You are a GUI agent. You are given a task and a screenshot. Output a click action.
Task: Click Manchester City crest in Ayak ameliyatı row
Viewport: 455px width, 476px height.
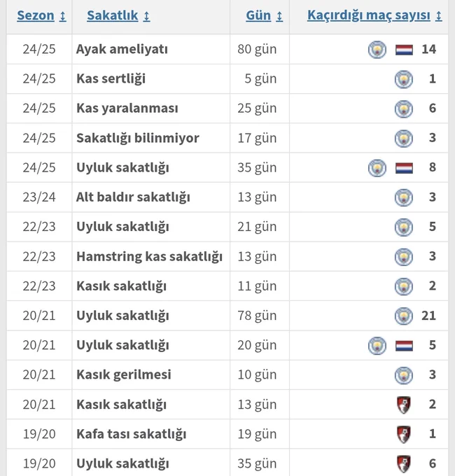(377, 50)
